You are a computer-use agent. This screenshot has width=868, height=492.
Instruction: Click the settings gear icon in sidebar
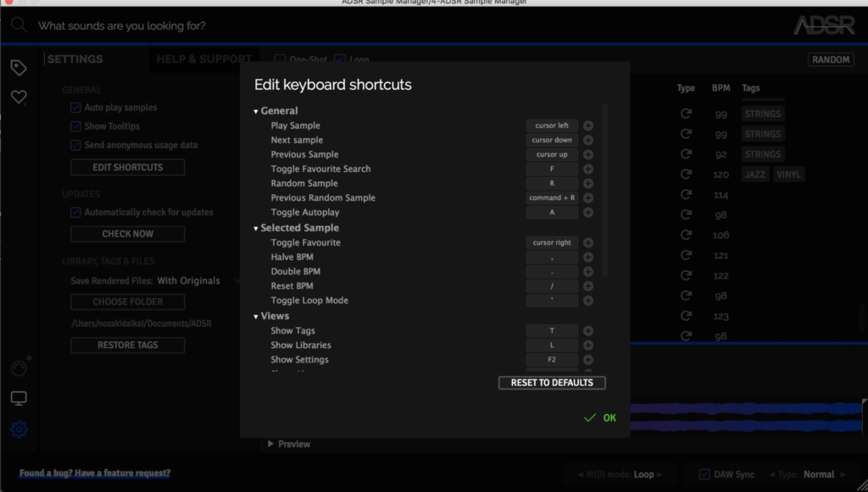pyautogui.click(x=19, y=429)
